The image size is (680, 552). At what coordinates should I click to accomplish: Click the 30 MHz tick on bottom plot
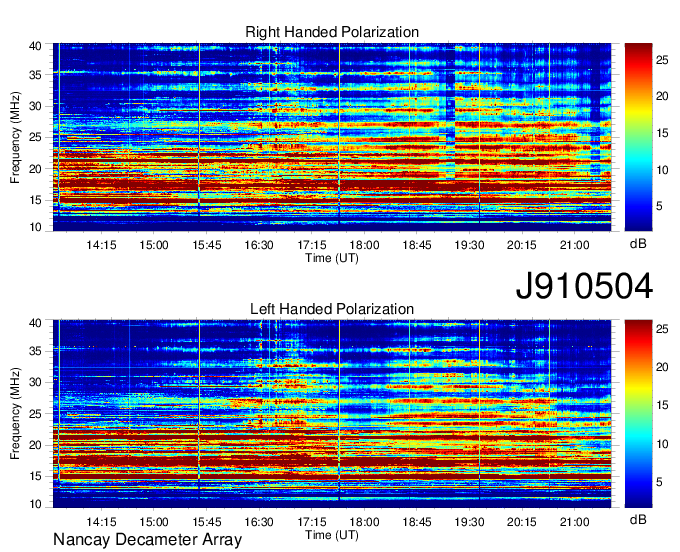pyautogui.click(x=35, y=382)
